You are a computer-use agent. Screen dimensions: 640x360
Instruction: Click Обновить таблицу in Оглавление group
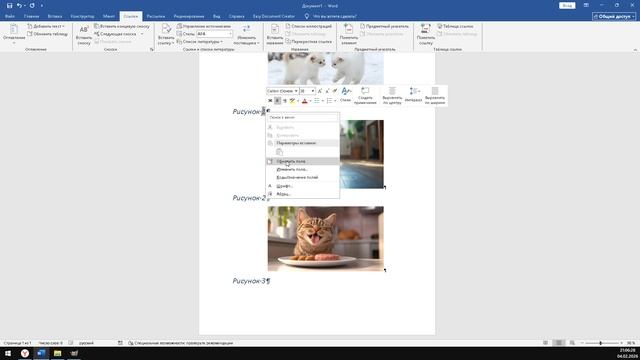[x=47, y=34]
